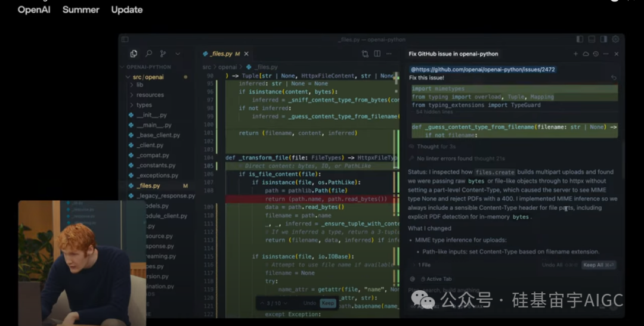The height and width of the screenshot is (326, 644).
Task: Open the editor more actions ellipsis
Action: pos(389,54)
